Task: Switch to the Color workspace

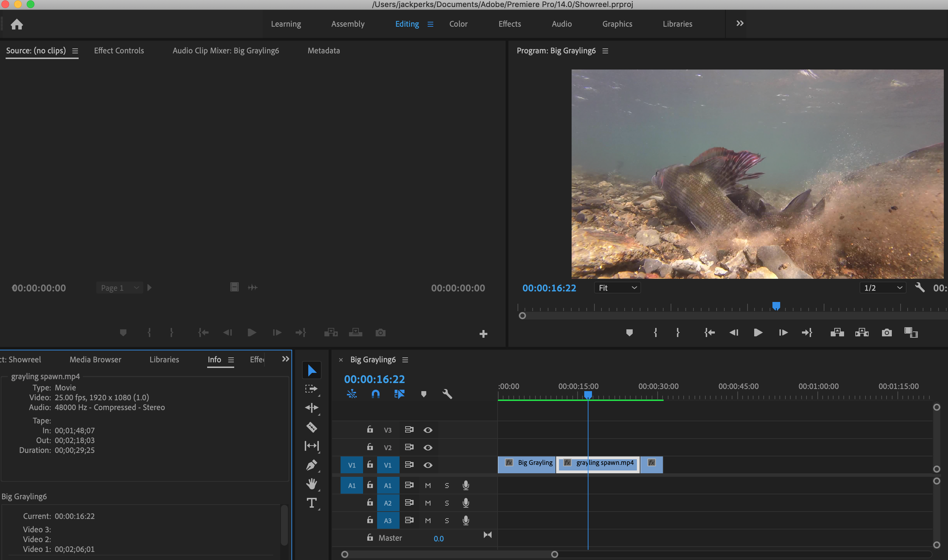Action: pyautogui.click(x=458, y=24)
